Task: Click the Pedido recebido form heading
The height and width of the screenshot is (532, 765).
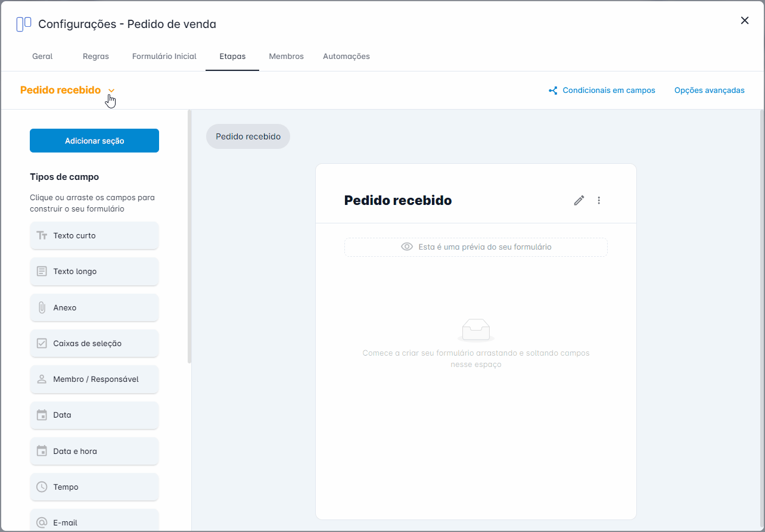Action: [398, 201]
